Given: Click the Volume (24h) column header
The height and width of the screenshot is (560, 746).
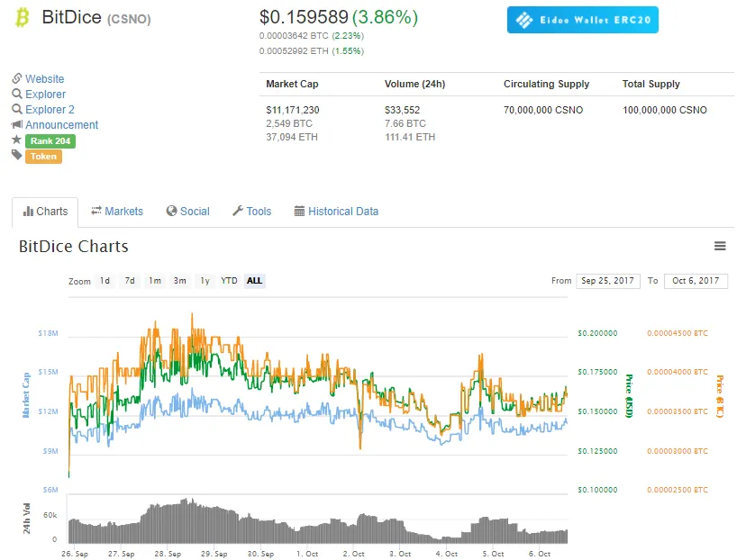Looking at the screenshot, I should pyautogui.click(x=414, y=84).
